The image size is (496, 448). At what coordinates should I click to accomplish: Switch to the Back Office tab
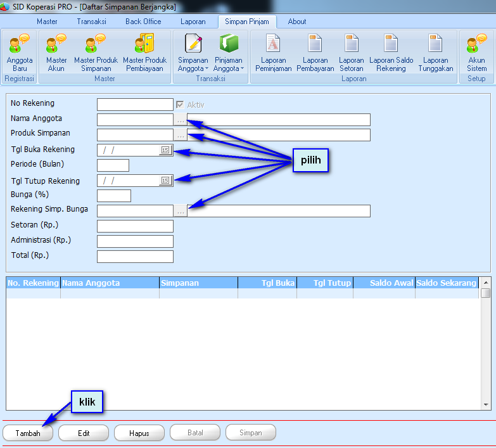pos(143,22)
